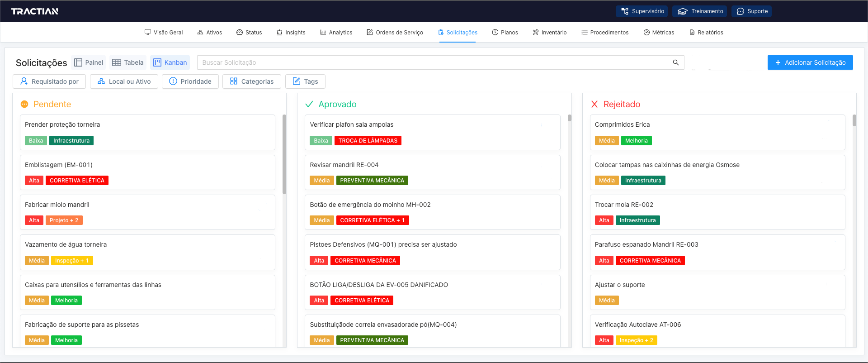Open the Ativos tab
This screenshot has width=868, height=363.
point(210,33)
